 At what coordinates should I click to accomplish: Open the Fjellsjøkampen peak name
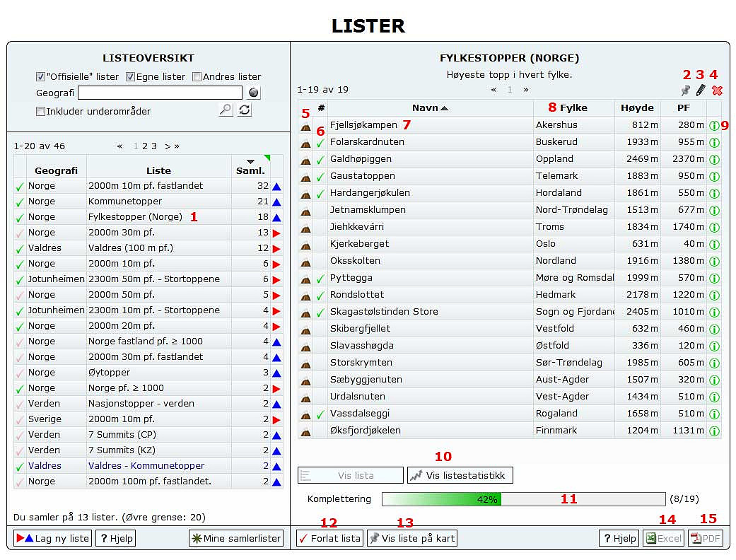[363, 125]
